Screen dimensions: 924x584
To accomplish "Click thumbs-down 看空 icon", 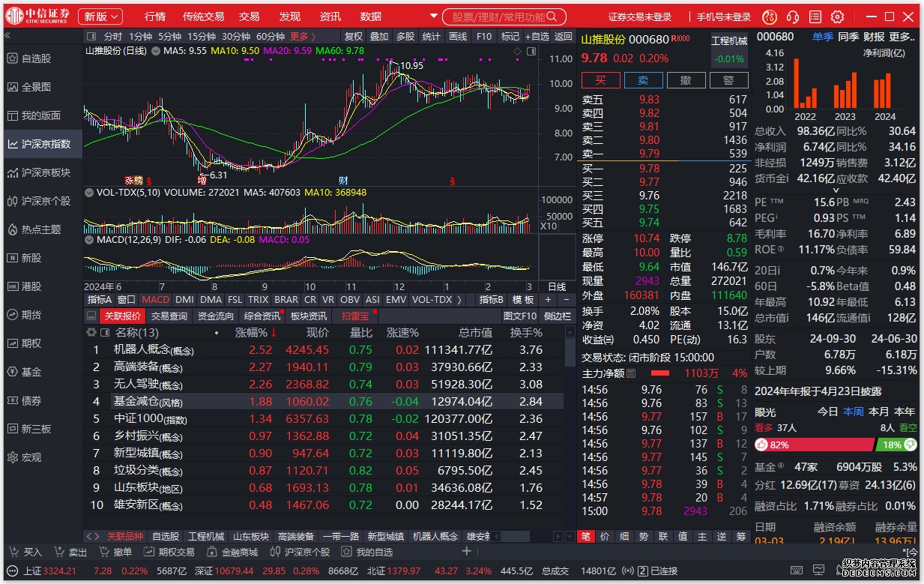I will (911, 445).
